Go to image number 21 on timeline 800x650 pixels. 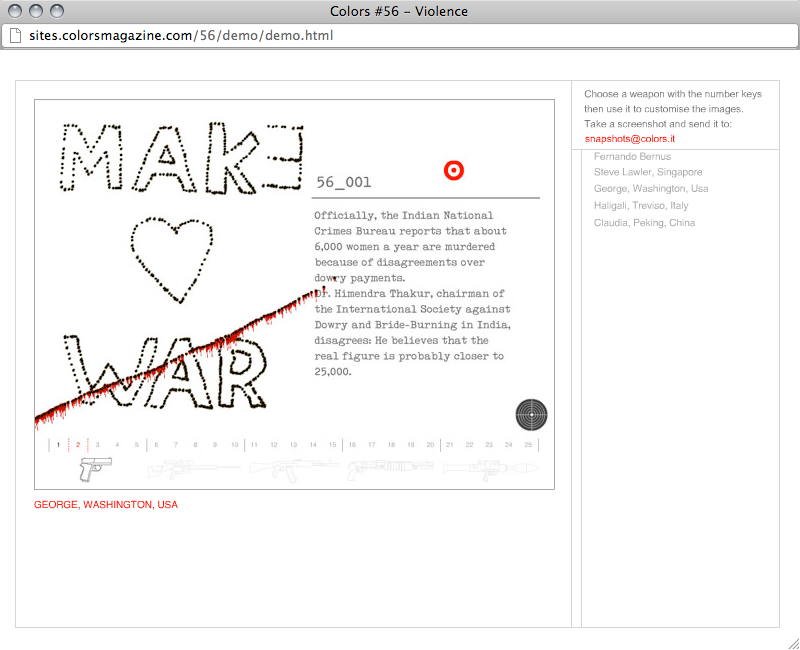click(x=449, y=445)
